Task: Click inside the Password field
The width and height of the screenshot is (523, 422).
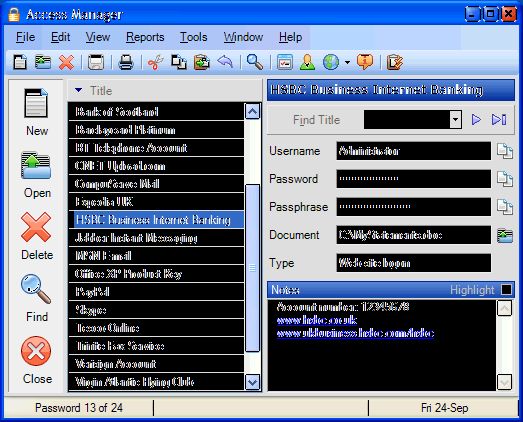Action: [x=414, y=179]
